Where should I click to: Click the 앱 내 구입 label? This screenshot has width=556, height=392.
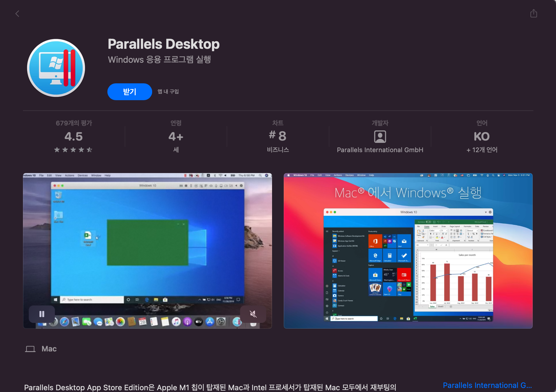pyautogui.click(x=168, y=92)
